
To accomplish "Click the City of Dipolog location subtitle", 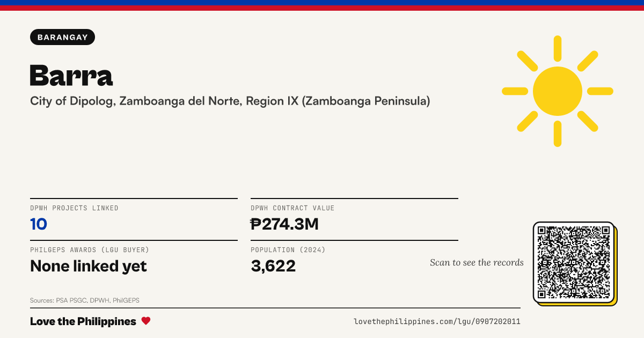I will 230,101.
